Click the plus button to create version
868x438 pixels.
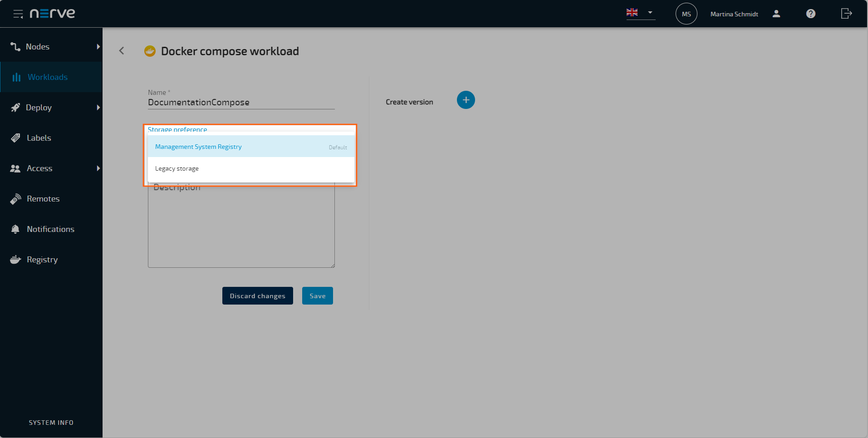tap(466, 100)
